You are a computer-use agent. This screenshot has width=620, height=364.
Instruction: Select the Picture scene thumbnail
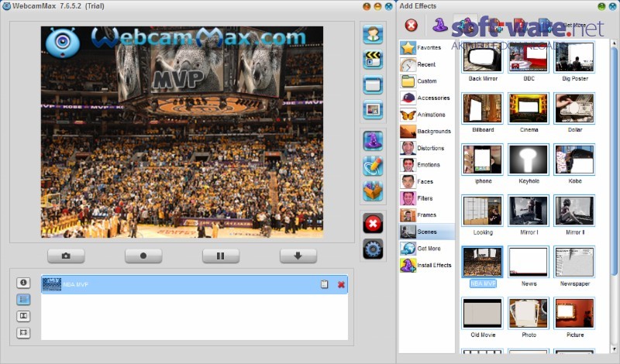pos(574,314)
